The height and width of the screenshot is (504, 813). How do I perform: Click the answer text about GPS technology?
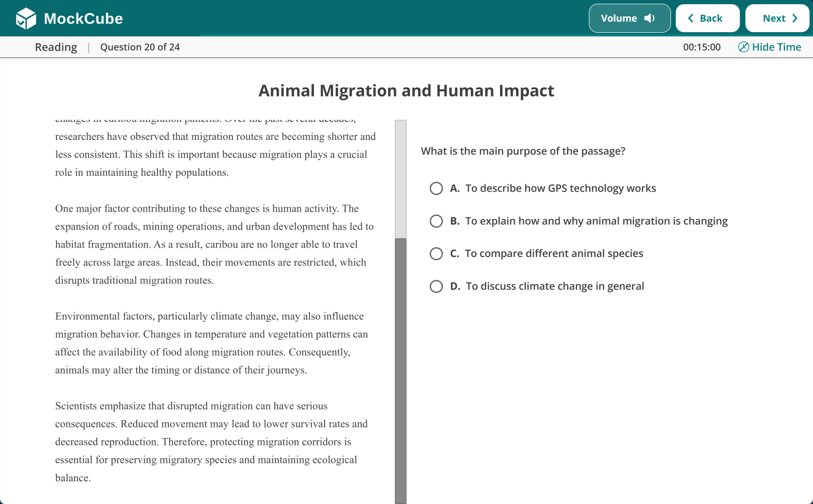561,188
